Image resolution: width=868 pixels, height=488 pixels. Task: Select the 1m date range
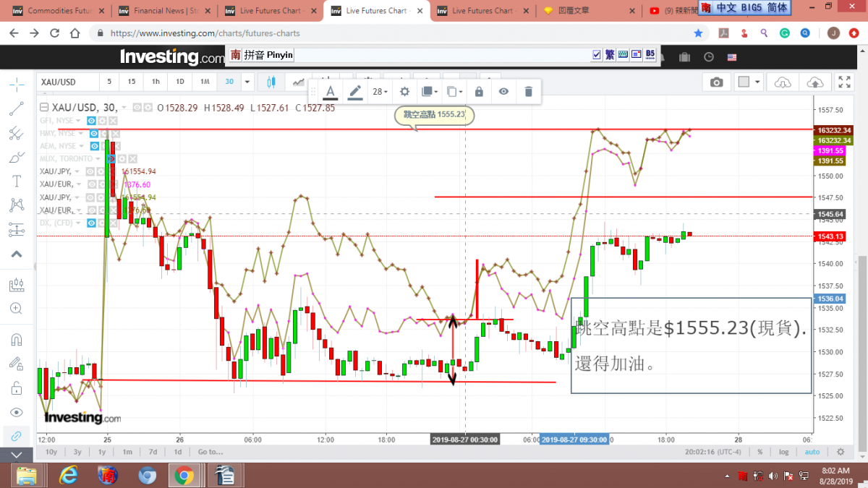pyautogui.click(x=127, y=452)
